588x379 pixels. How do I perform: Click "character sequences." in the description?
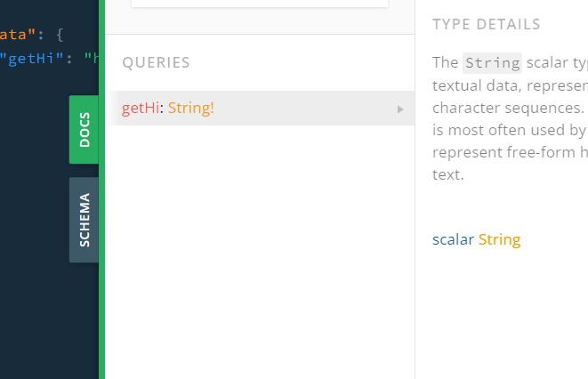click(x=508, y=108)
